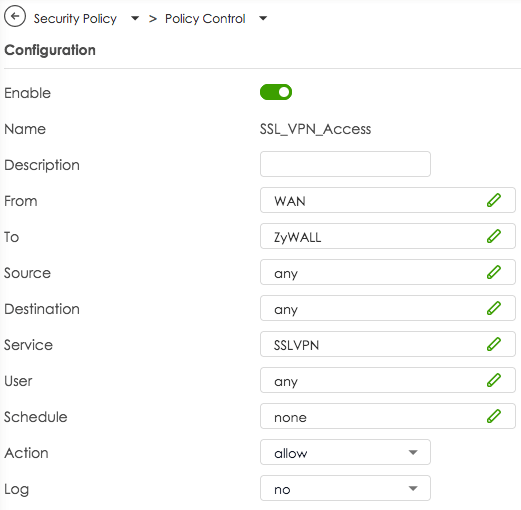Select Policy Control breadcrumb item
Screen dimensions: 521x510
click(x=205, y=19)
